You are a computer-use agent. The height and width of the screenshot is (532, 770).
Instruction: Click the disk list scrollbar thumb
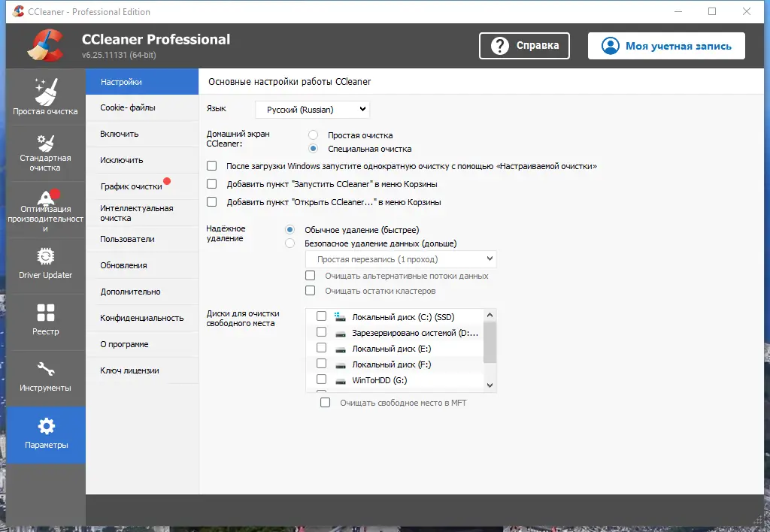pos(490,342)
